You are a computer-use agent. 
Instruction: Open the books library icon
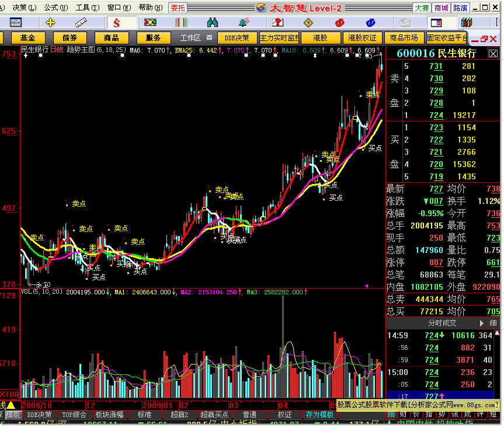point(467,23)
